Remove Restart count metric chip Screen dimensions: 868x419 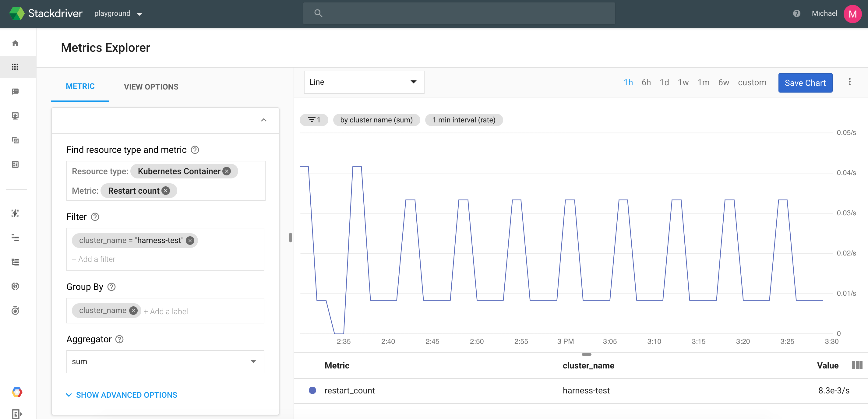click(166, 191)
